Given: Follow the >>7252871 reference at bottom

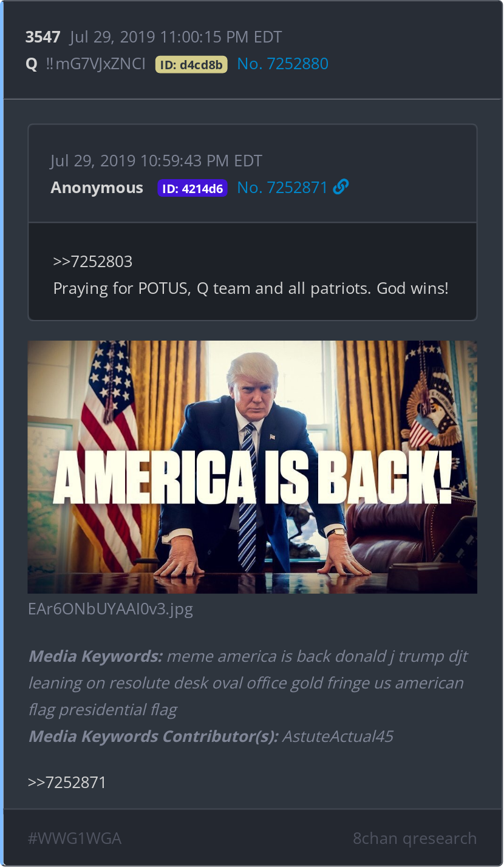Looking at the screenshot, I should coord(67,783).
